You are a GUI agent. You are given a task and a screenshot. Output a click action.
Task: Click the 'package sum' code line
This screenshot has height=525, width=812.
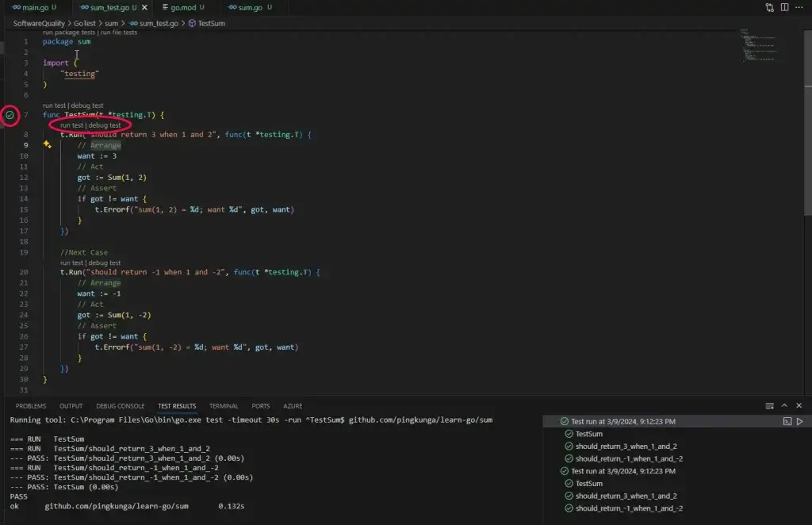point(67,41)
